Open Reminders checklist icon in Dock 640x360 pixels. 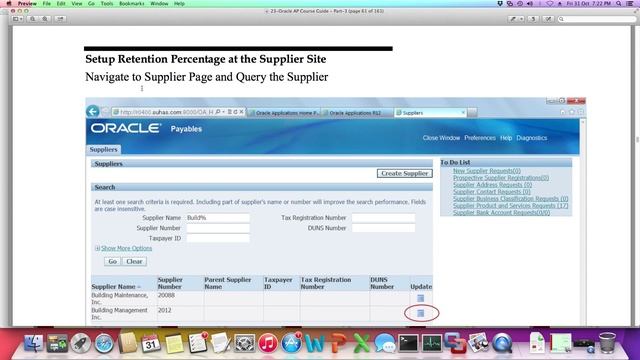pos(198,343)
